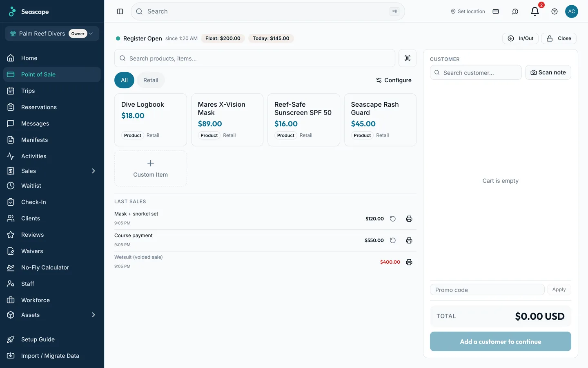Select the Retail category filter
This screenshot has height=368, width=588.
click(x=151, y=80)
